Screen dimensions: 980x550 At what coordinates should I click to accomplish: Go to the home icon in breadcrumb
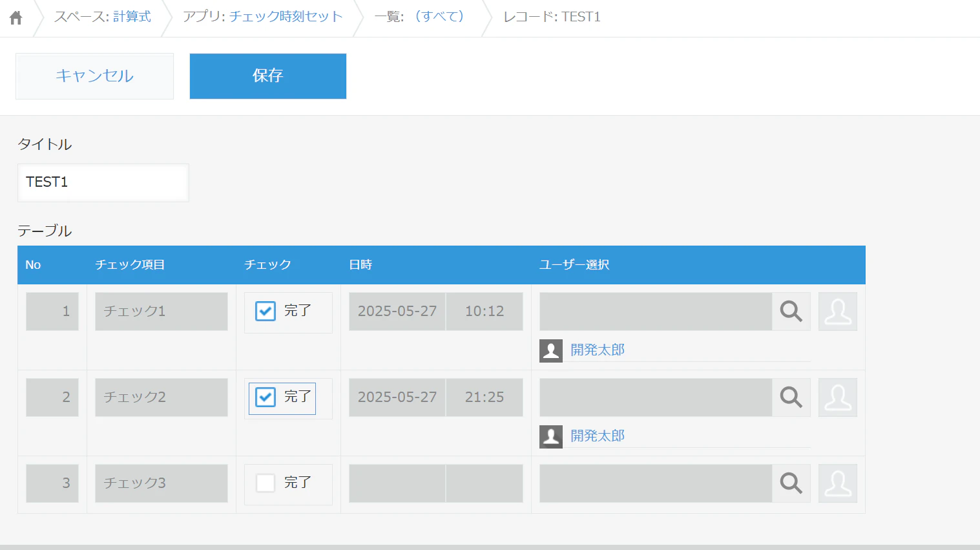point(16,17)
